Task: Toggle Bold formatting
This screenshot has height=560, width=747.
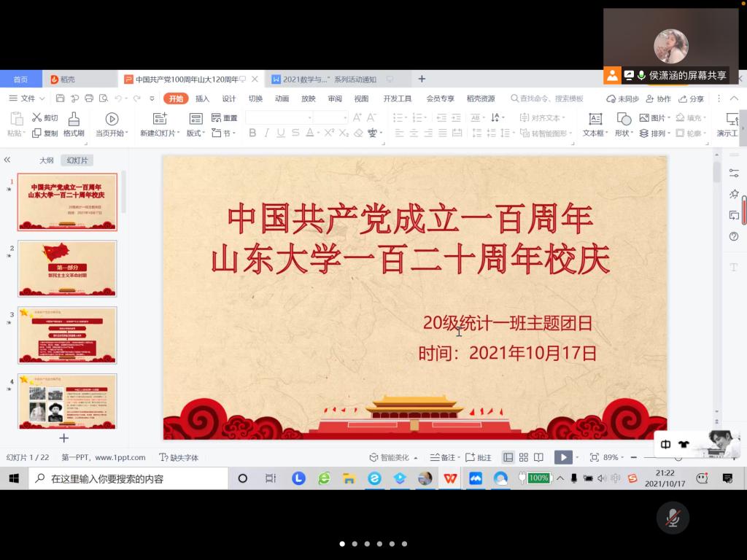Action: [252, 133]
